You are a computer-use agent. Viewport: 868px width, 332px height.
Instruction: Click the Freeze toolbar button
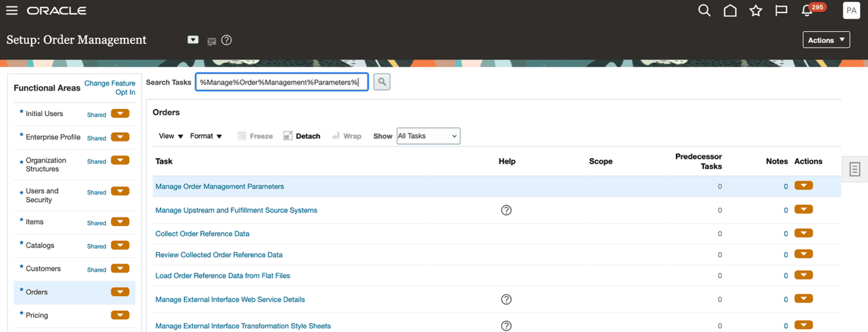[x=255, y=136]
